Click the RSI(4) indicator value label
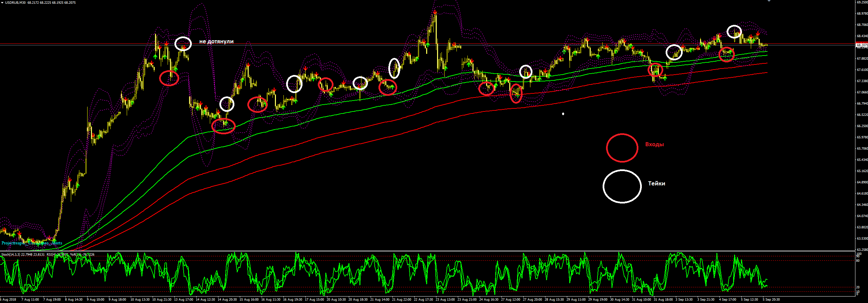Image resolution: width=868 pixels, height=303 pixels. [58, 255]
